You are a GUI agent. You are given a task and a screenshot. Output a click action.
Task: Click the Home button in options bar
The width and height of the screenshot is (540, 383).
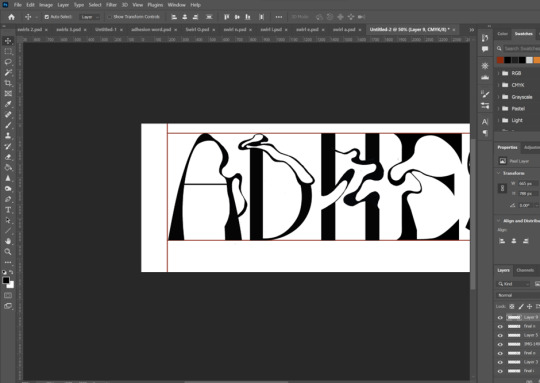[x=11, y=17]
